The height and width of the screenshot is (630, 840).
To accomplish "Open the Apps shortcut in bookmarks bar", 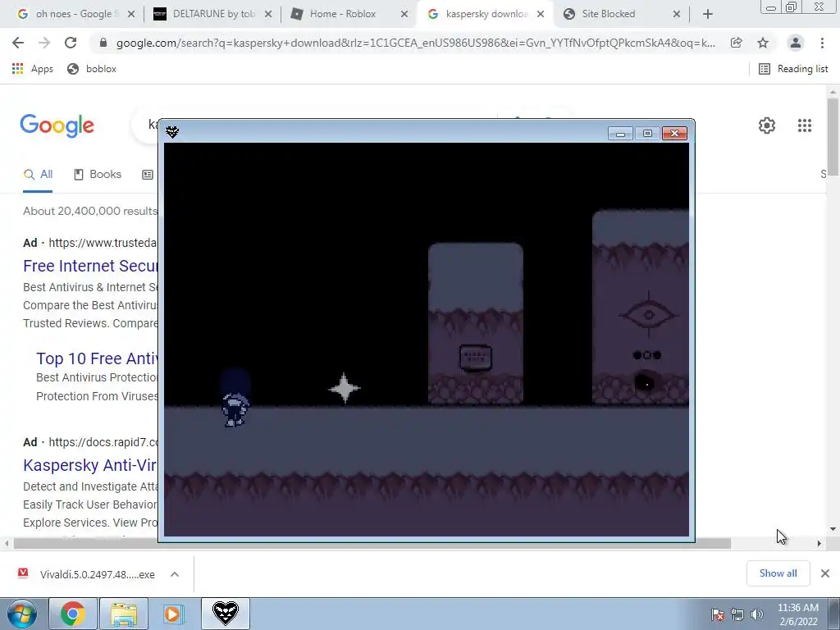I will [33, 69].
